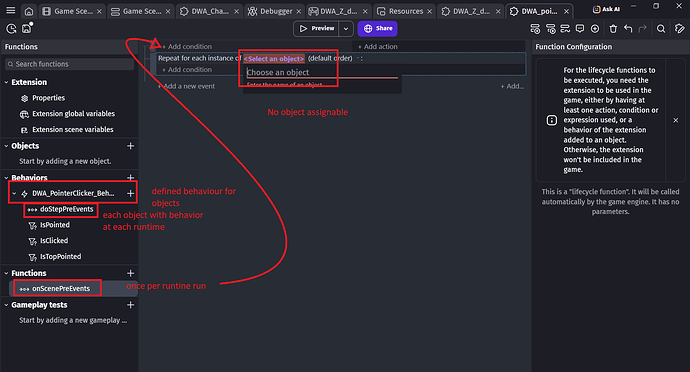
Task: Open Extension scene variables
Action: [73, 130]
